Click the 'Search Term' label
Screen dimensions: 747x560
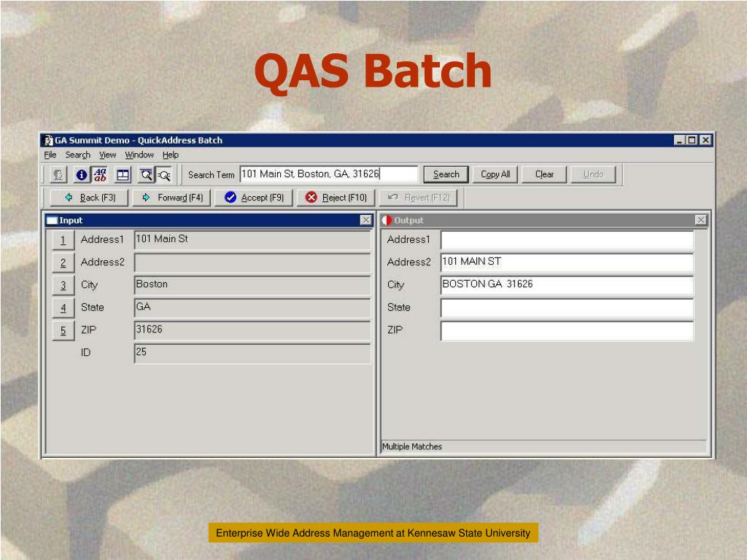211,175
